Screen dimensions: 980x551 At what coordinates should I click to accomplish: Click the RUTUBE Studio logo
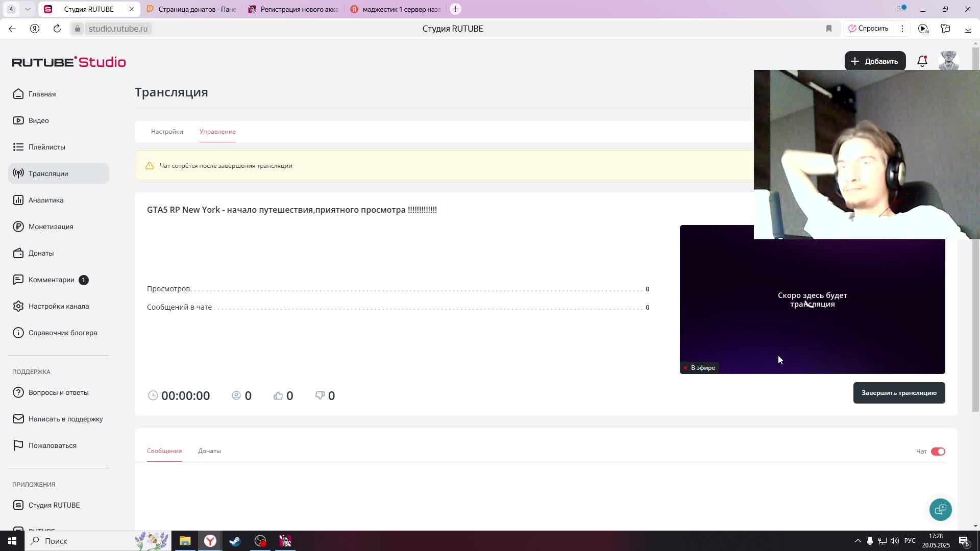click(69, 62)
